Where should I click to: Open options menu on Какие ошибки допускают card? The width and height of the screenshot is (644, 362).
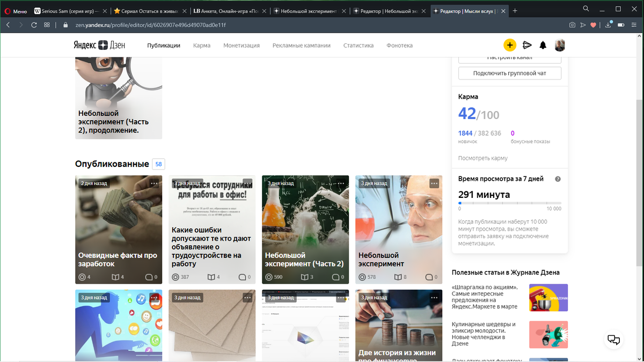247,183
